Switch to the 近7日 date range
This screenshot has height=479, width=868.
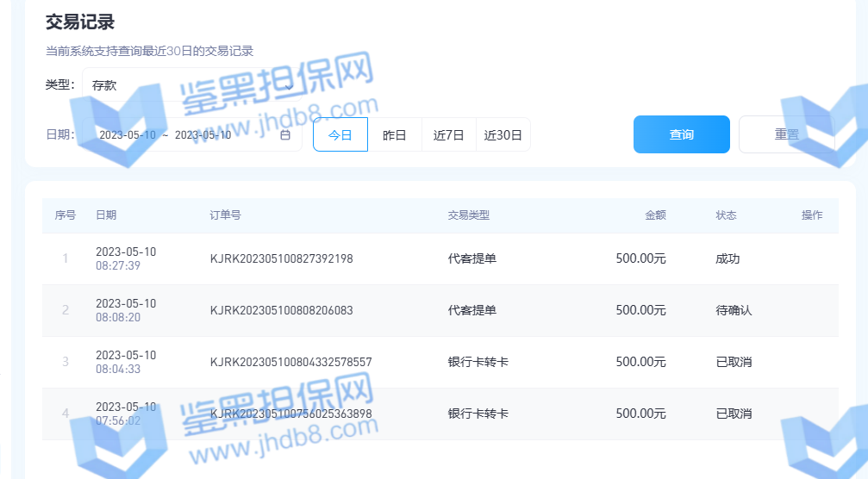pyautogui.click(x=448, y=135)
